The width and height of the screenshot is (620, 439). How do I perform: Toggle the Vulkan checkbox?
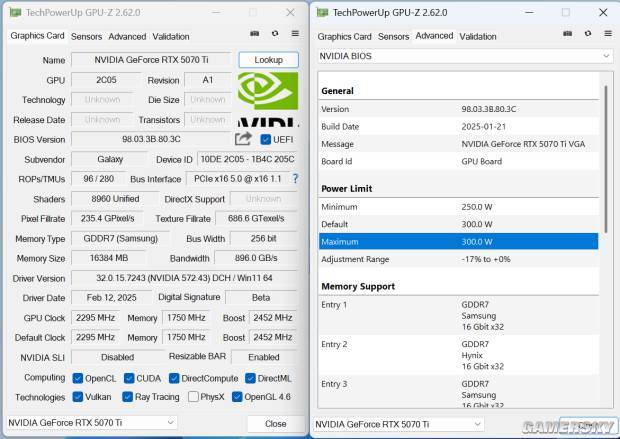click(78, 396)
